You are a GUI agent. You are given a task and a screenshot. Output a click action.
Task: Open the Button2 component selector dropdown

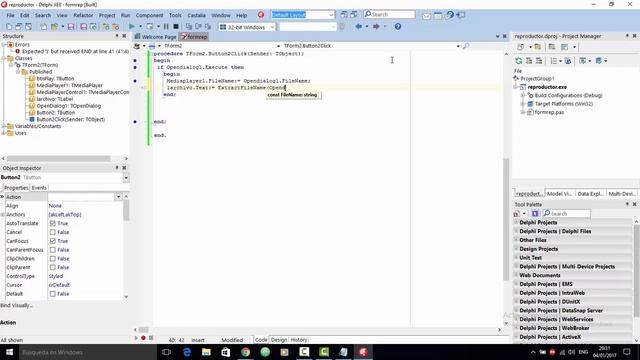pyautogui.click(x=126, y=178)
